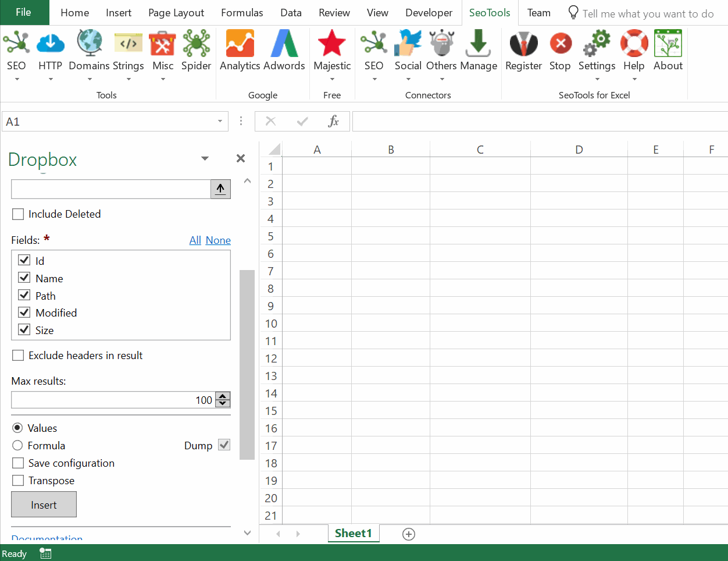Open SeoTools Settings gears icon
The width and height of the screenshot is (728, 561).
coord(597,43)
